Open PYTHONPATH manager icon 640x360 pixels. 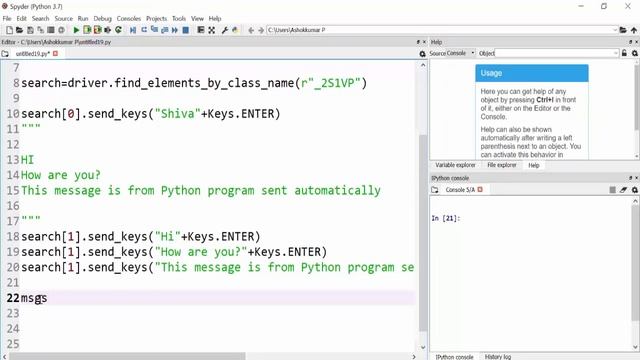click(x=235, y=30)
